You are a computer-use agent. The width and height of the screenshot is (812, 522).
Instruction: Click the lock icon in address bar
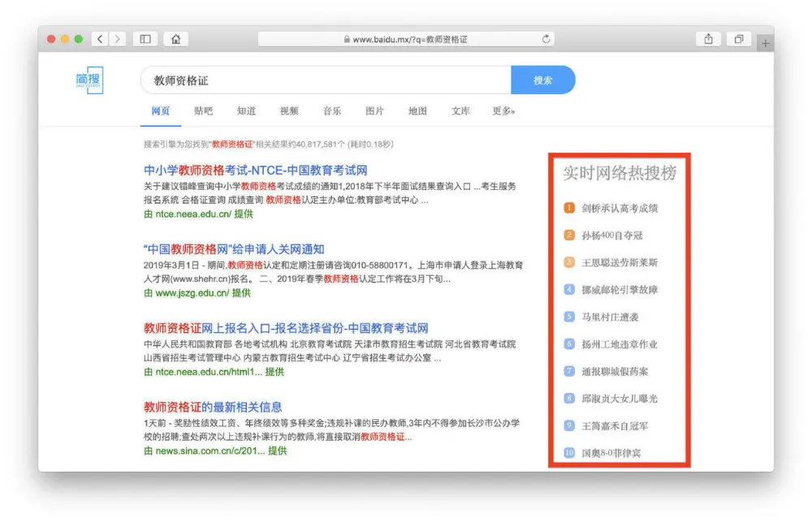347,39
